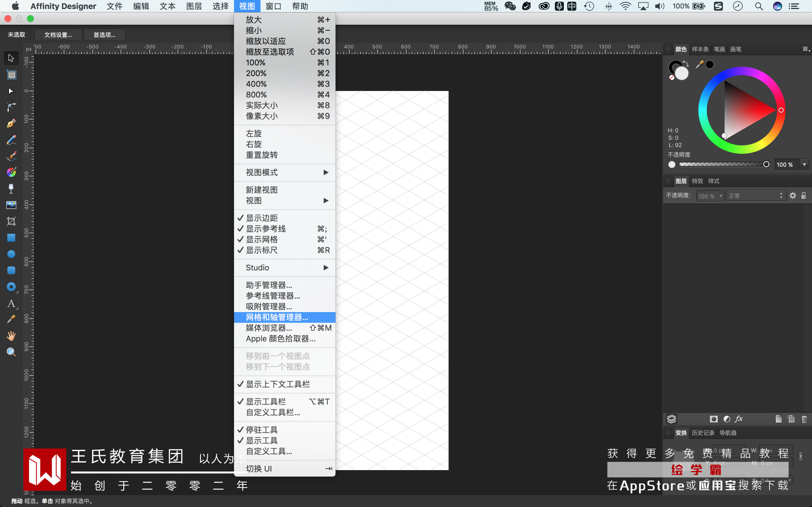Viewport: 812px width, 507px height.
Task: Choose the Zoom magnifier tool
Action: pos(11,352)
